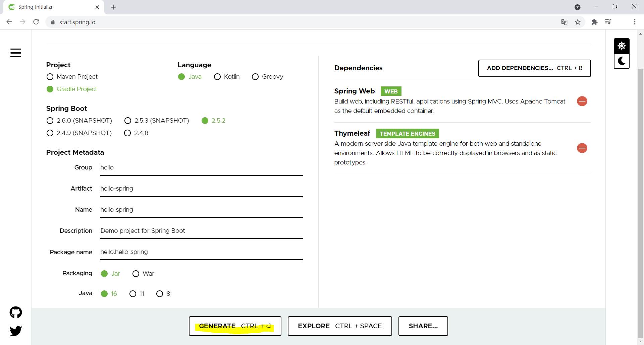This screenshot has width=644, height=345.
Task: Select Java version 11
Action: pyautogui.click(x=137, y=294)
